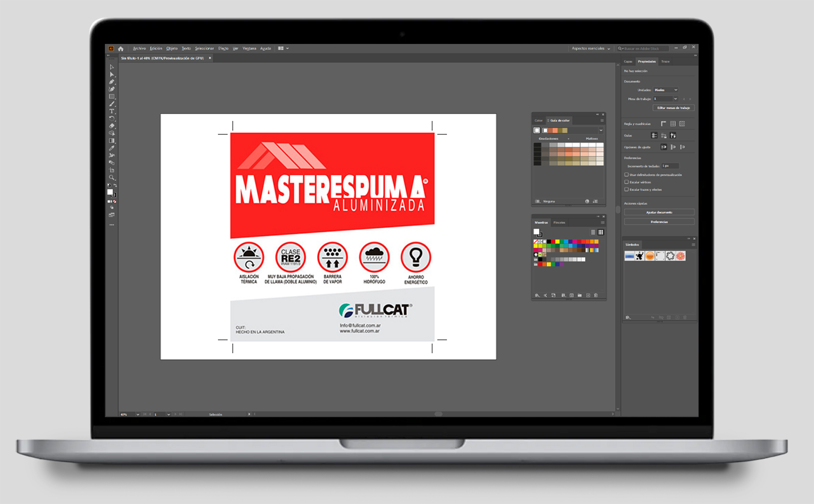Open Guía de color panel menu
Viewport: 814px width, 504px height.
[x=602, y=121]
